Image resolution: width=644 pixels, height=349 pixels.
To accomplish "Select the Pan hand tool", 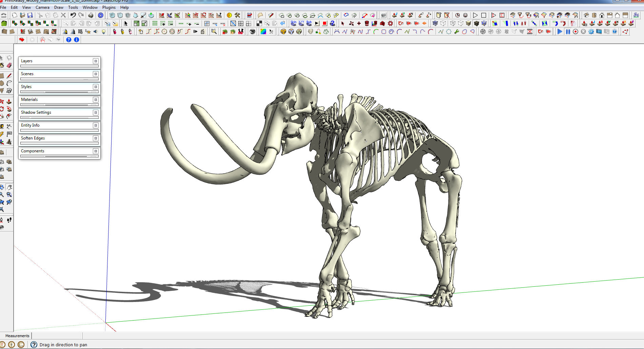I will coord(9,187).
